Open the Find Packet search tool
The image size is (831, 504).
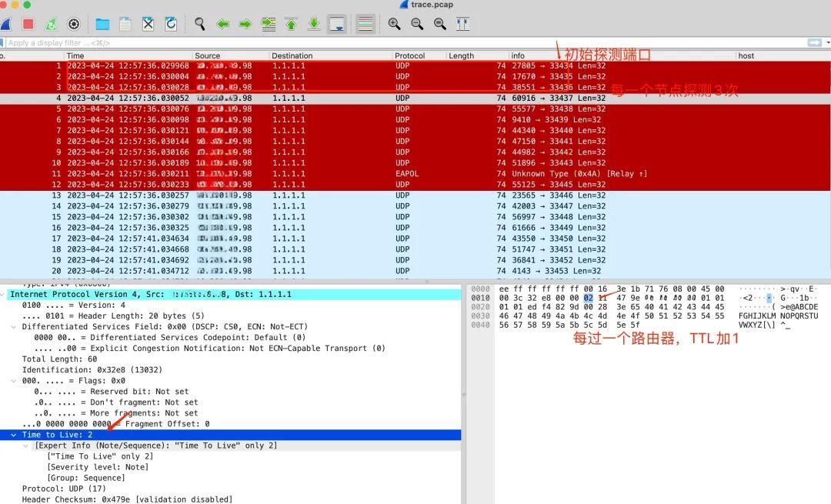(200, 24)
